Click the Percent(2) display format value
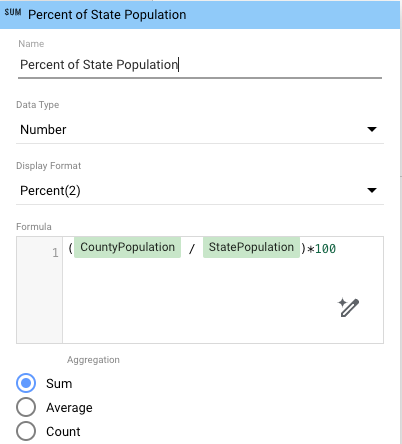 click(50, 191)
